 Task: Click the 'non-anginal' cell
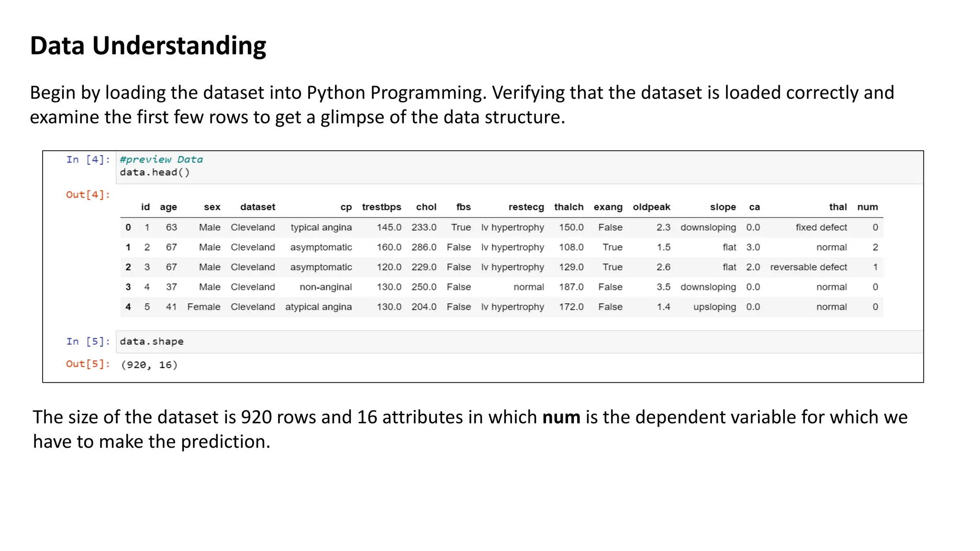(x=325, y=287)
